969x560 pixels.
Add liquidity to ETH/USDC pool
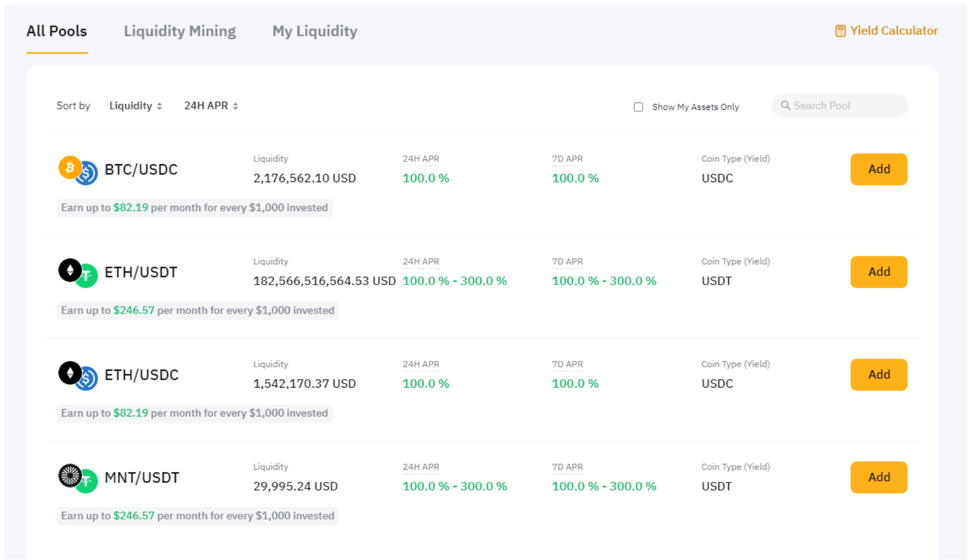pos(878,375)
